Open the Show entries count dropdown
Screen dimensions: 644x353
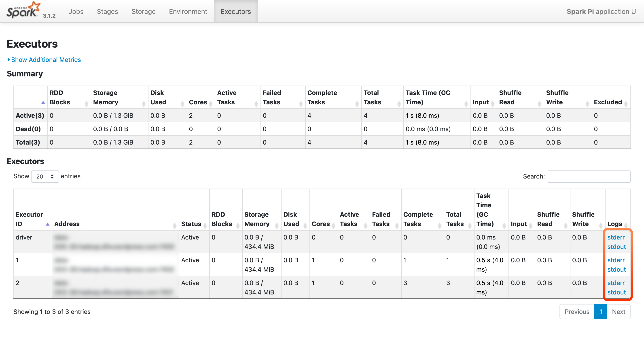(45, 176)
